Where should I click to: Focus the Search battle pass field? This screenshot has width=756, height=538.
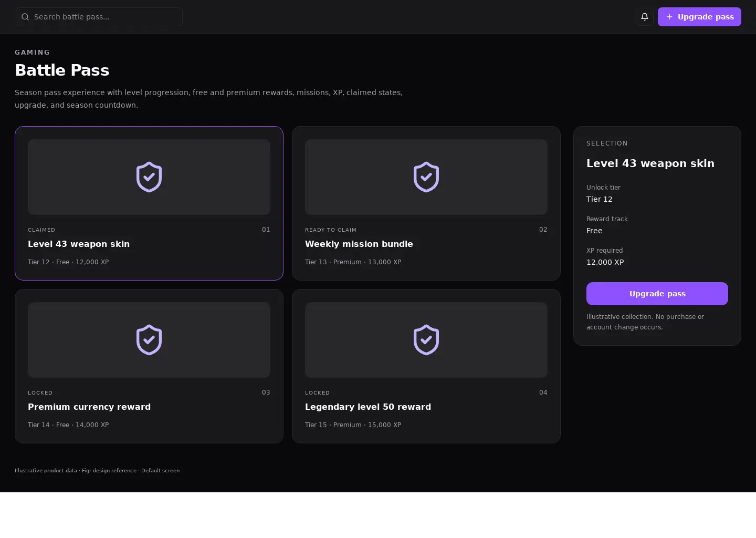[x=99, y=17]
